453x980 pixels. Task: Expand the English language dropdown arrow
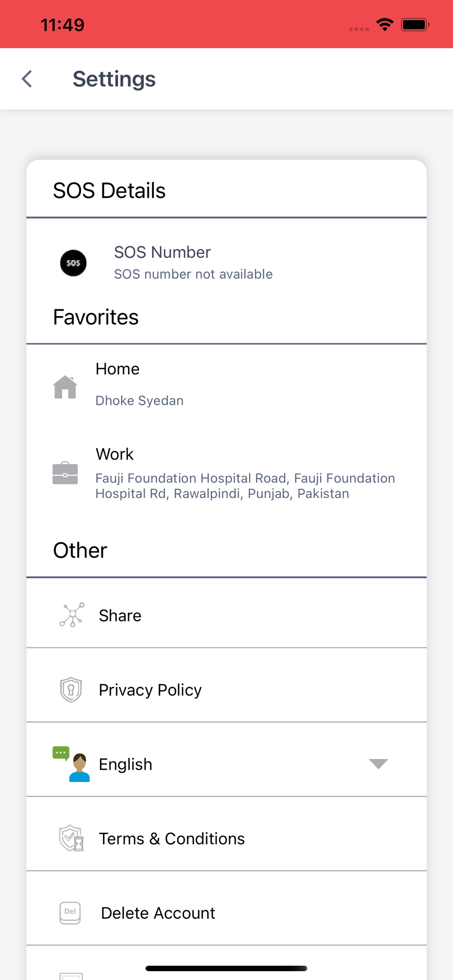[378, 763]
